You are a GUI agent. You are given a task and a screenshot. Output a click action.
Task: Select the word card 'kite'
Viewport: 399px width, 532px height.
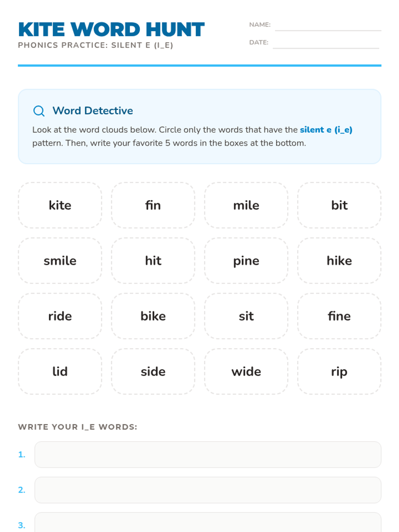(60, 205)
